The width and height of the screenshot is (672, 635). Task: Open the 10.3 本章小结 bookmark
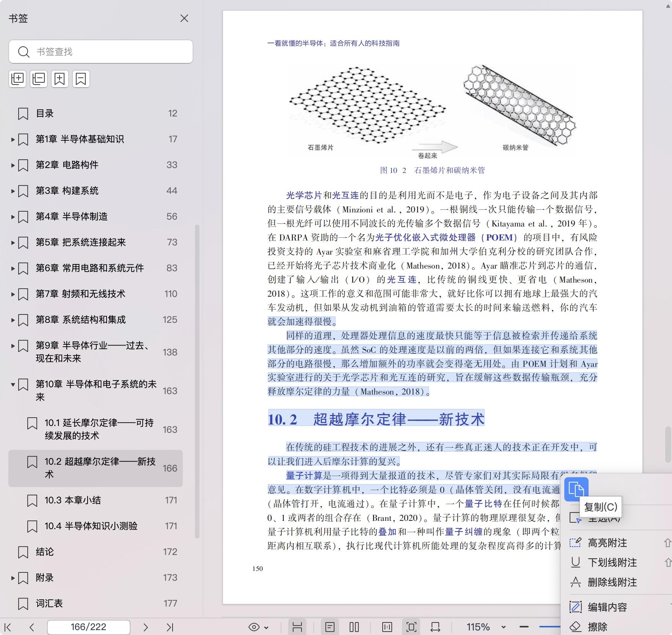[73, 500]
